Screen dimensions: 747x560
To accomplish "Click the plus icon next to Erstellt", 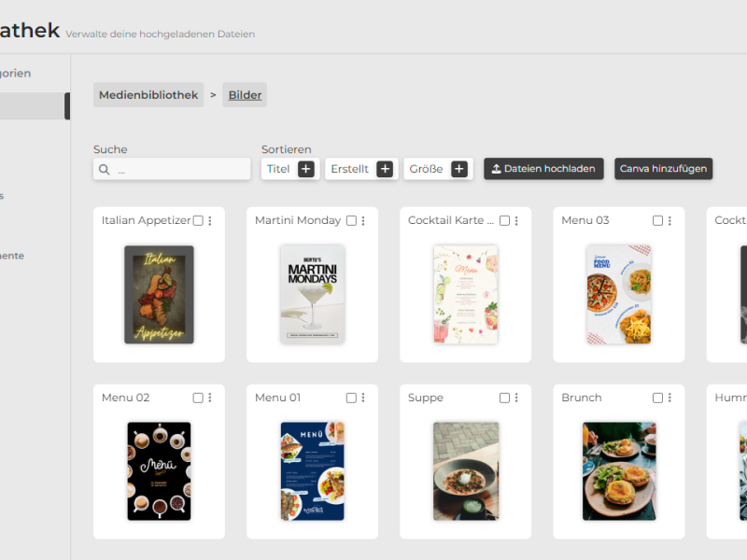I will (385, 169).
